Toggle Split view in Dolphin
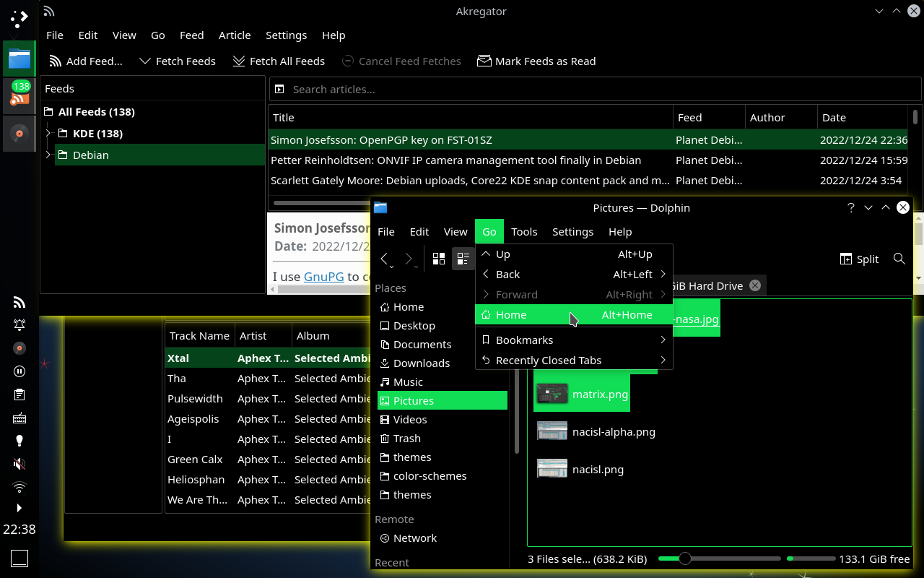This screenshot has height=578, width=924. 859,259
